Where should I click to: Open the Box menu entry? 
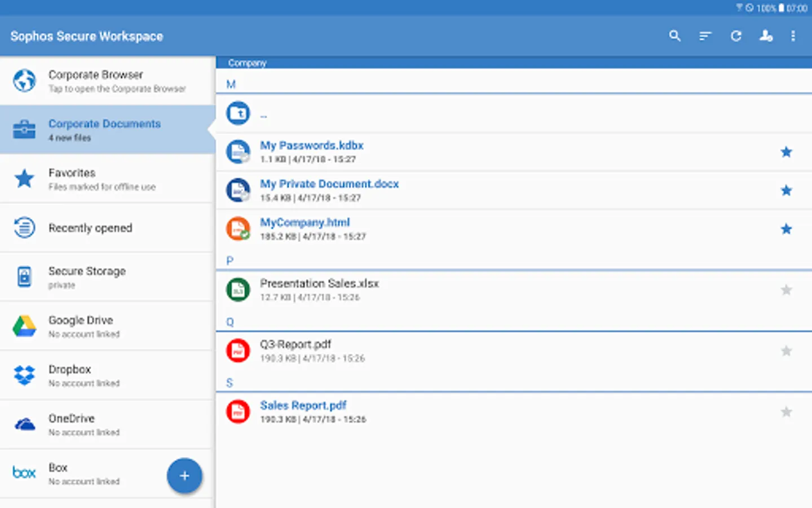pos(107,474)
